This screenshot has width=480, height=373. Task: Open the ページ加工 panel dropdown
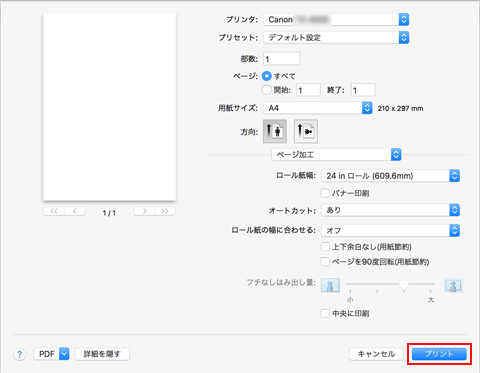pos(336,155)
